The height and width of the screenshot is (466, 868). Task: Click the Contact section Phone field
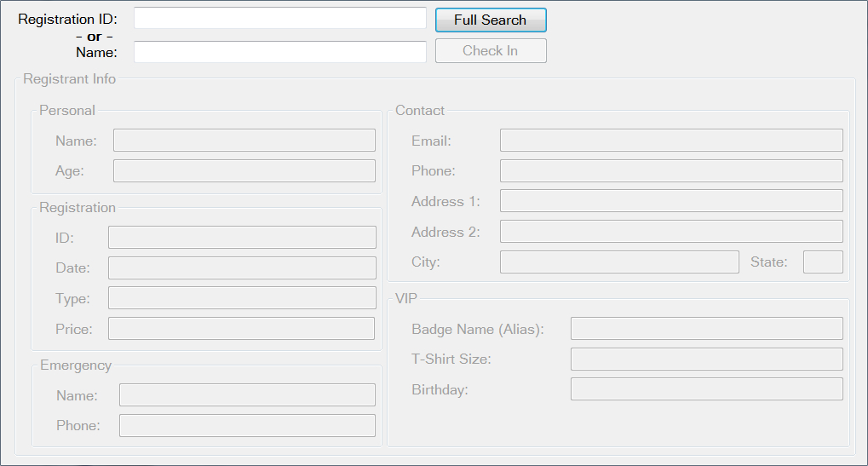(x=671, y=170)
